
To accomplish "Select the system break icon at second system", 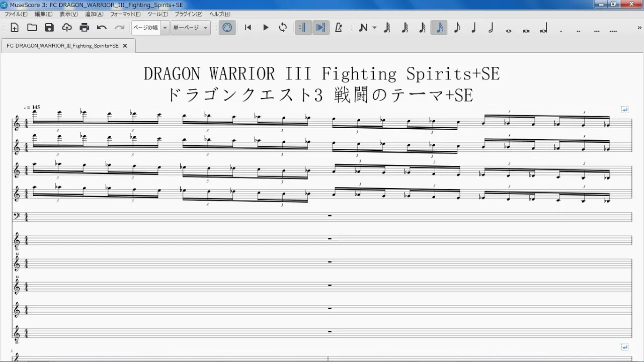I will 625,347.
